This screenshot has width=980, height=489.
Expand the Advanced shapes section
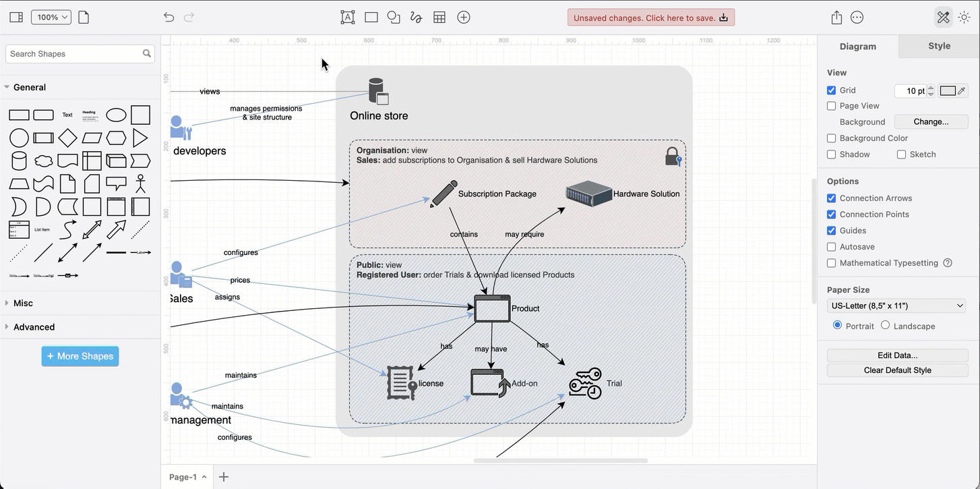pyautogui.click(x=34, y=326)
